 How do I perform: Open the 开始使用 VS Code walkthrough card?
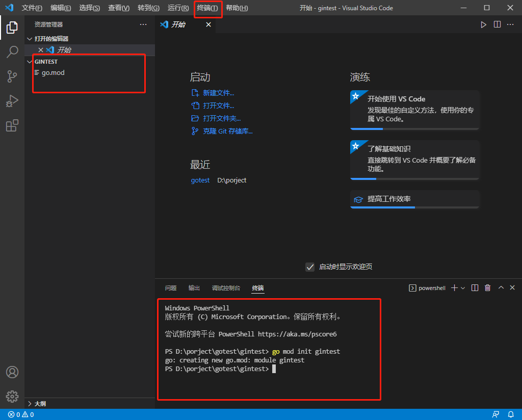click(414, 109)
